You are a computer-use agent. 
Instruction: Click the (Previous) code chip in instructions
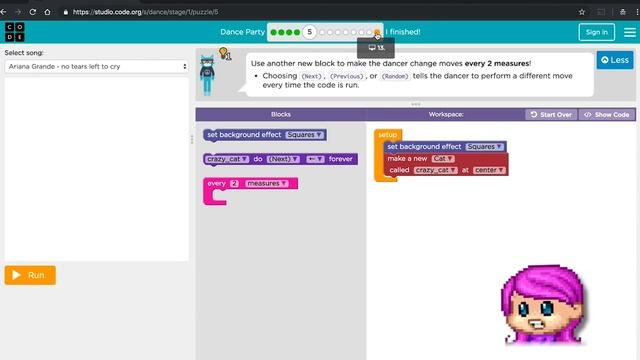pyautogui.click(x=346, y=76)
